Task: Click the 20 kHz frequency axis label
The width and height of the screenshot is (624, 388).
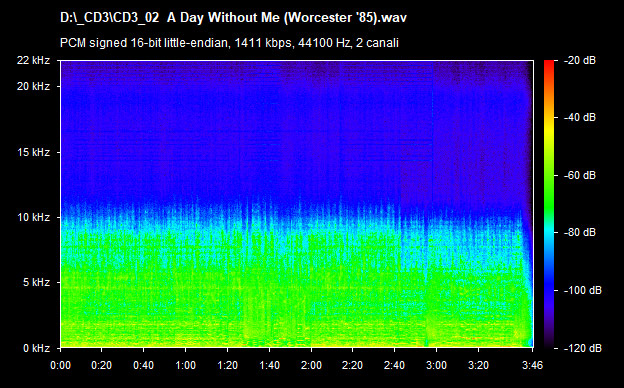Action: coord(33,86)
